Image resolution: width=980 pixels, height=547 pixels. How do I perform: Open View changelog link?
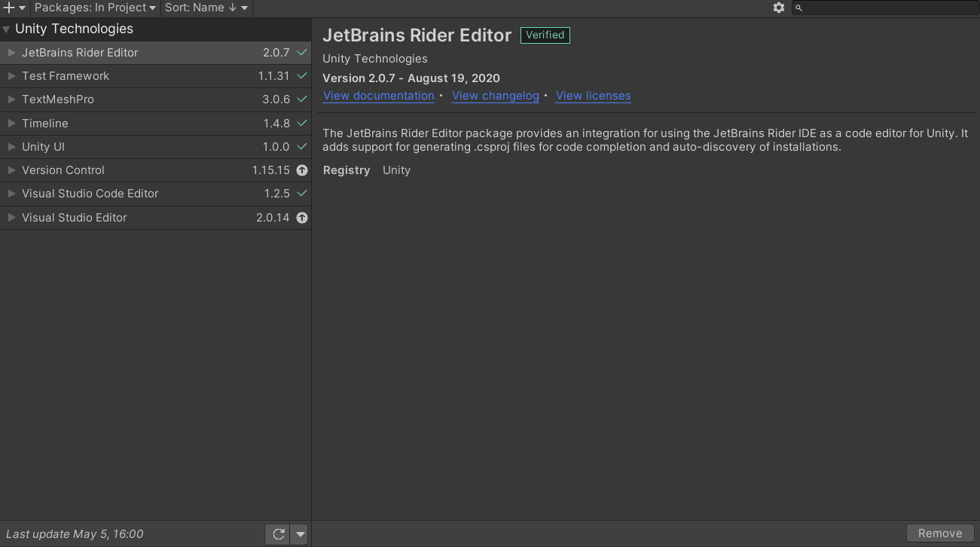(496, 96)
